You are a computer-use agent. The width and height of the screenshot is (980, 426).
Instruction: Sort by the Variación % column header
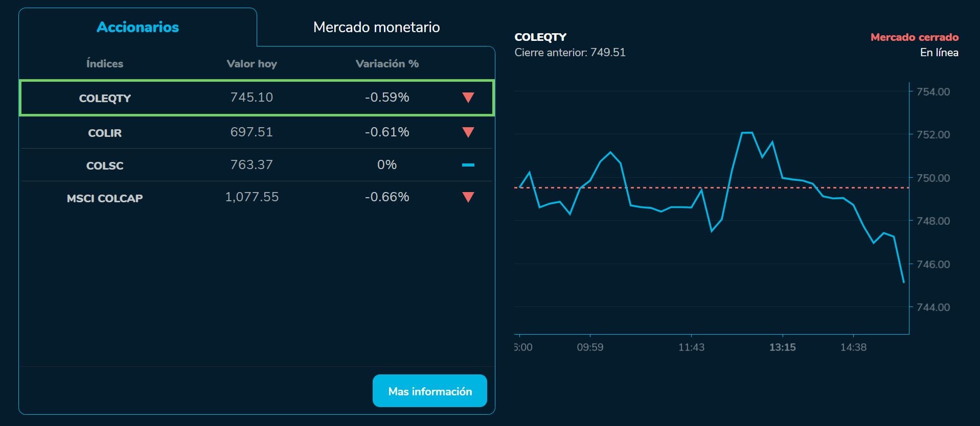pos(388,64)
